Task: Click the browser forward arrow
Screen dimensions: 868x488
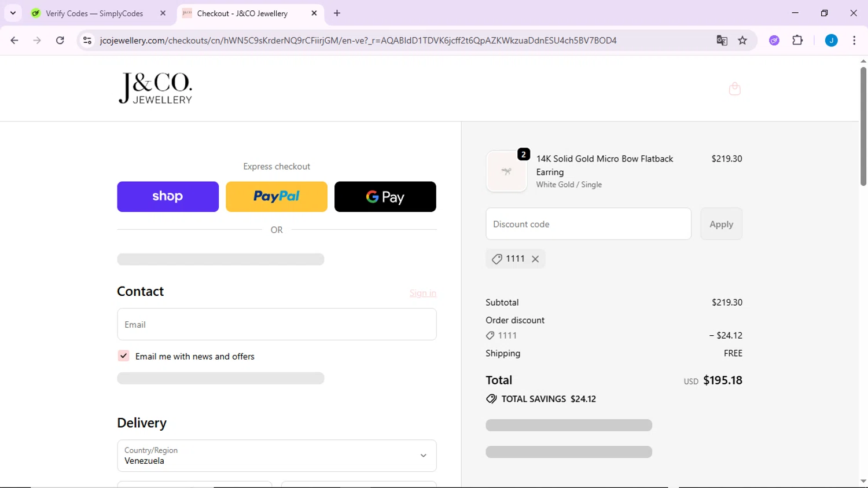Action: [37, 41]
